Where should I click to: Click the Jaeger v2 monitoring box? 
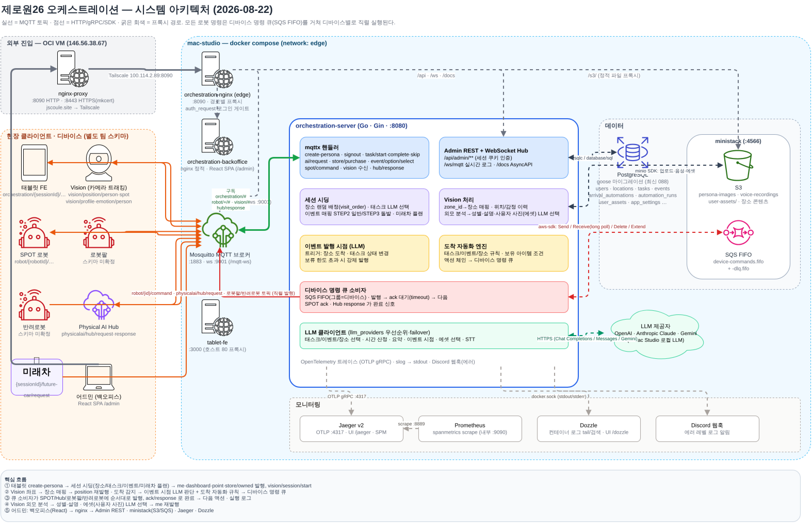coord(351,429)
